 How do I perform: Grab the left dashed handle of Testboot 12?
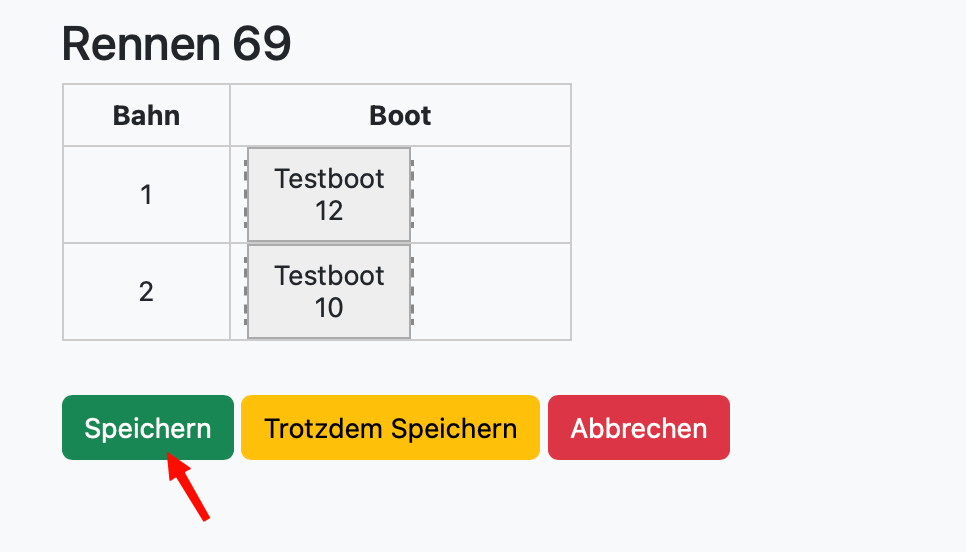pos(246,195)
